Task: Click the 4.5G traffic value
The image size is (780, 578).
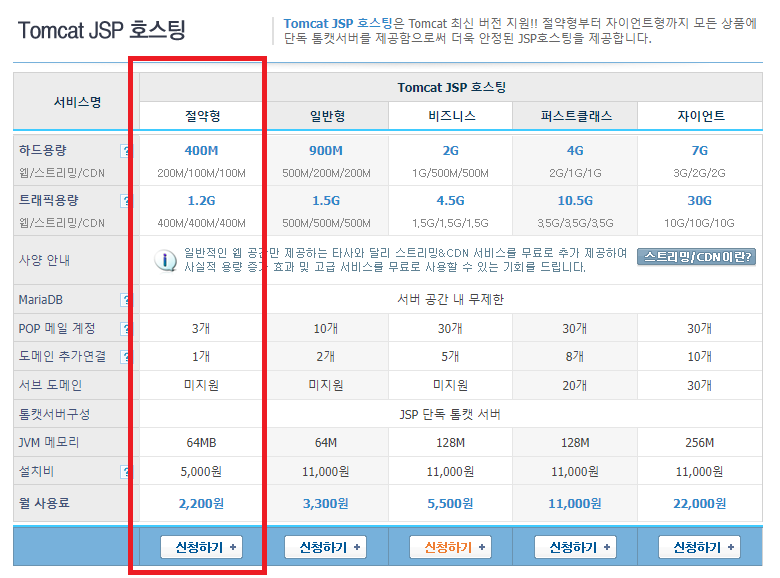Action: point(451,200)
